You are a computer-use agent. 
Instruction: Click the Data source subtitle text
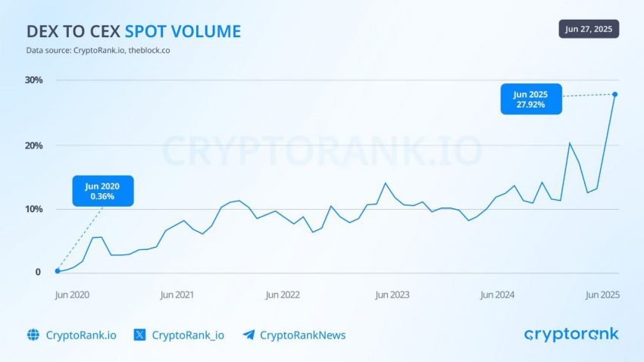[x=98, y=51]
